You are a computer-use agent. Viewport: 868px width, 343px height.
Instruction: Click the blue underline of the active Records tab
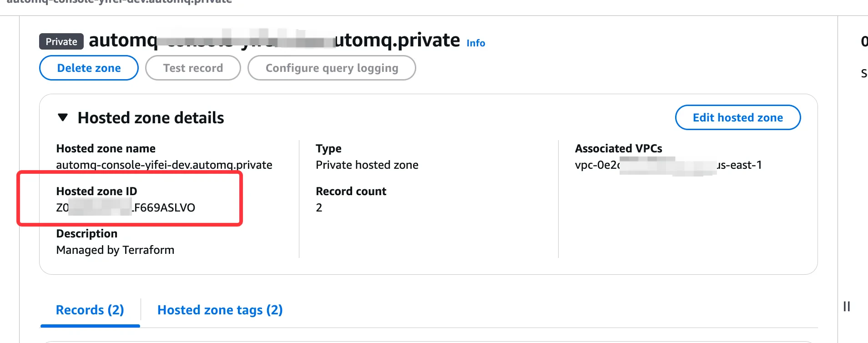[x=90, y=326]
